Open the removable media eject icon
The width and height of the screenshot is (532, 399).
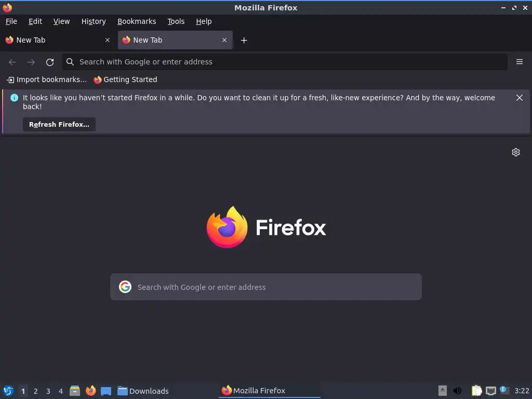click(442, 391)
